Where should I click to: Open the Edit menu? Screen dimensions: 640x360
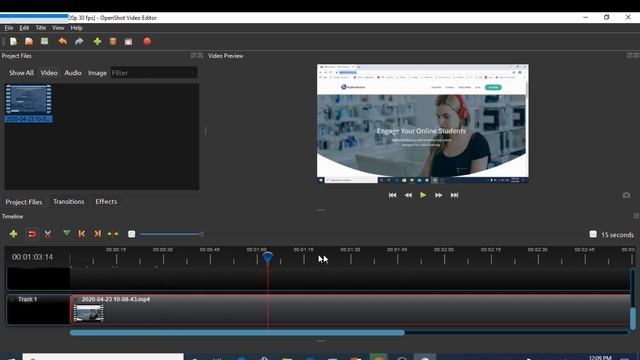pos(24,28)
